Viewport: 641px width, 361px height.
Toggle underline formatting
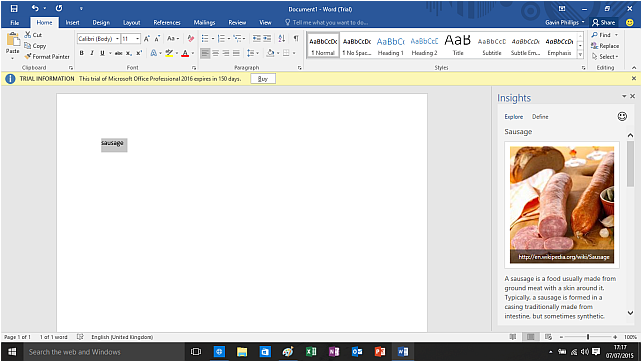click(102, 53)
